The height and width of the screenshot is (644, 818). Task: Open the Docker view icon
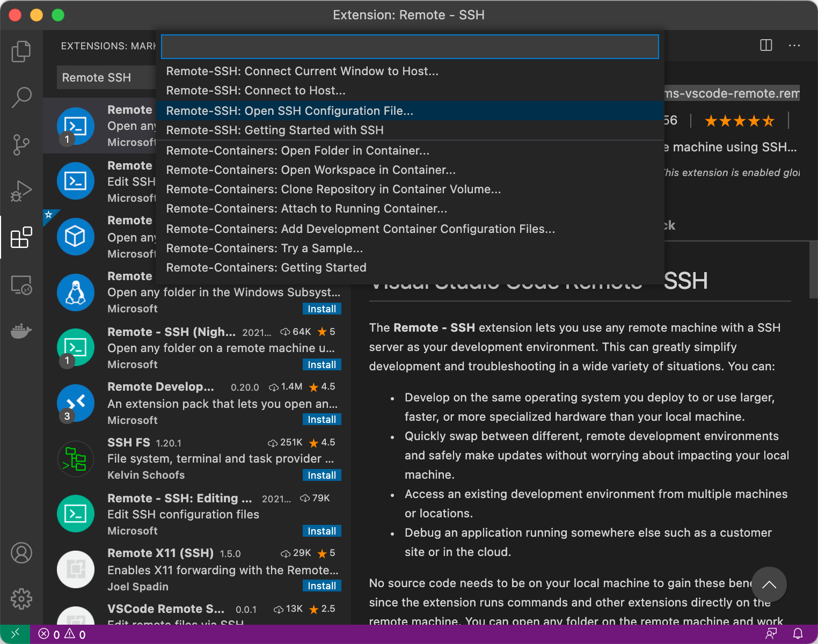pyautogui.click(x=21, y=331)
